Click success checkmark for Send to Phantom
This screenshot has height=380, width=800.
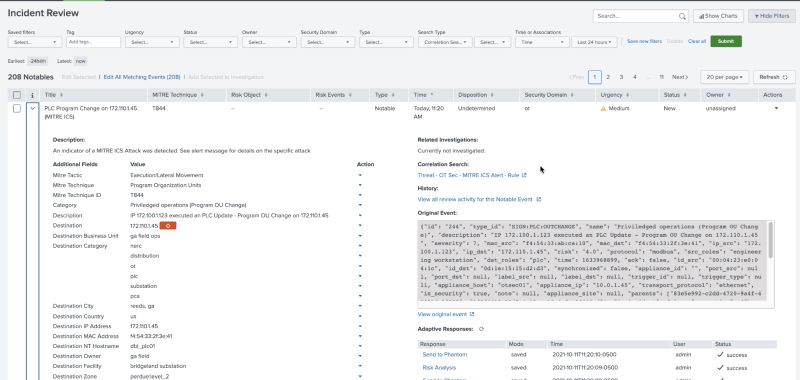point(720,354)
